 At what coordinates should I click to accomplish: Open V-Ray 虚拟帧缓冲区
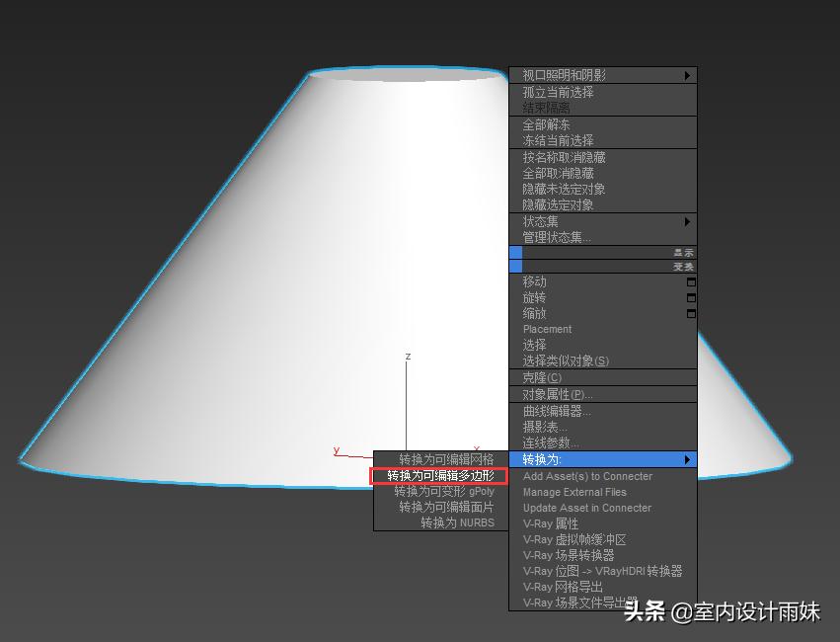(574, 539)
